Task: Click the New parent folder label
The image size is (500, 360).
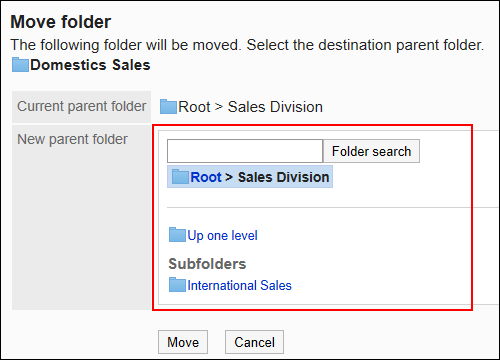Action: pyautogui.click(x=72, y=139)
